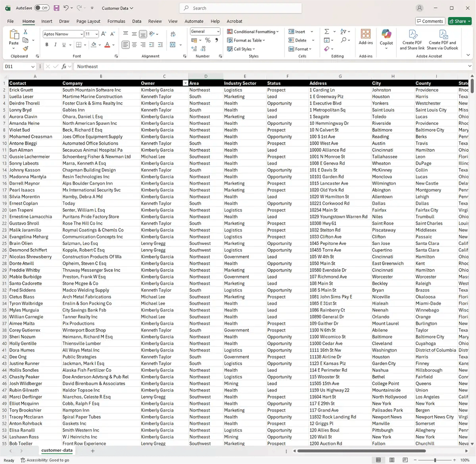This screenshot has height=464, width=476.
Task: Click in the Search box in title bar
Action: pyautogui.click(x=241, y=8)
